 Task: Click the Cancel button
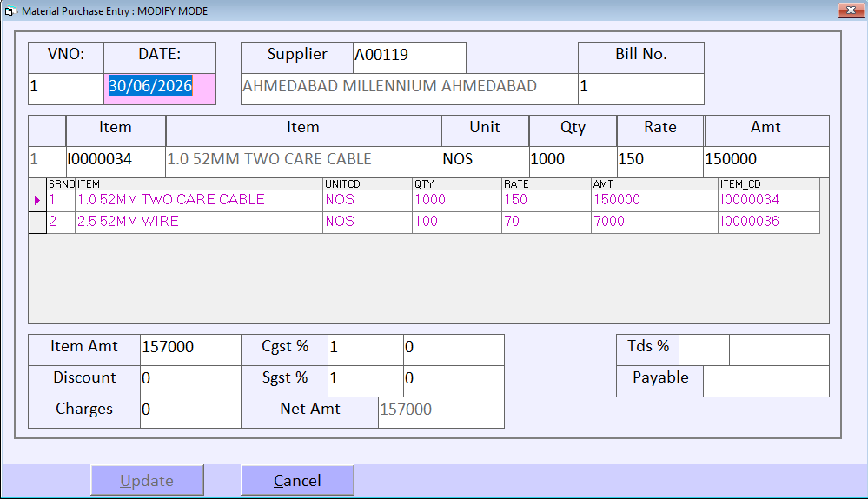coord(297,480)
